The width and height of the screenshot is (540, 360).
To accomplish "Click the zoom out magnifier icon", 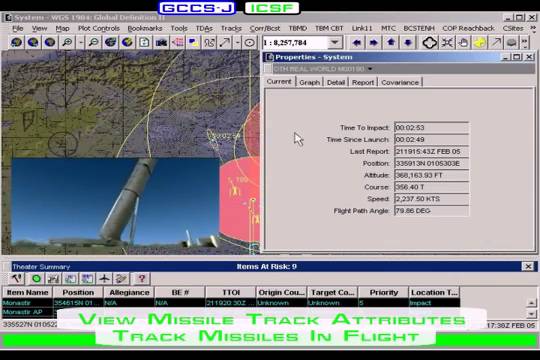I will click(93, 42).
